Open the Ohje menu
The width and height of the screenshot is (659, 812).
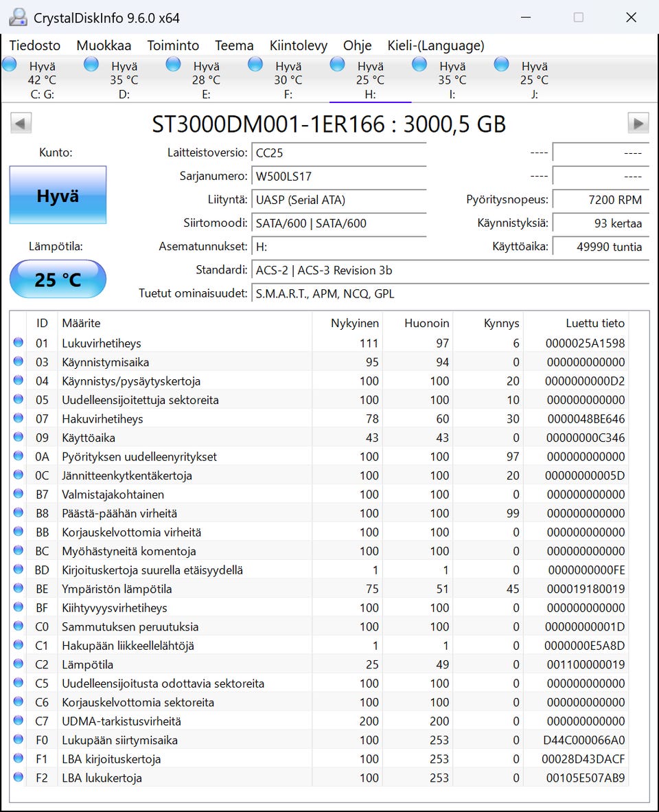(358, 45)
